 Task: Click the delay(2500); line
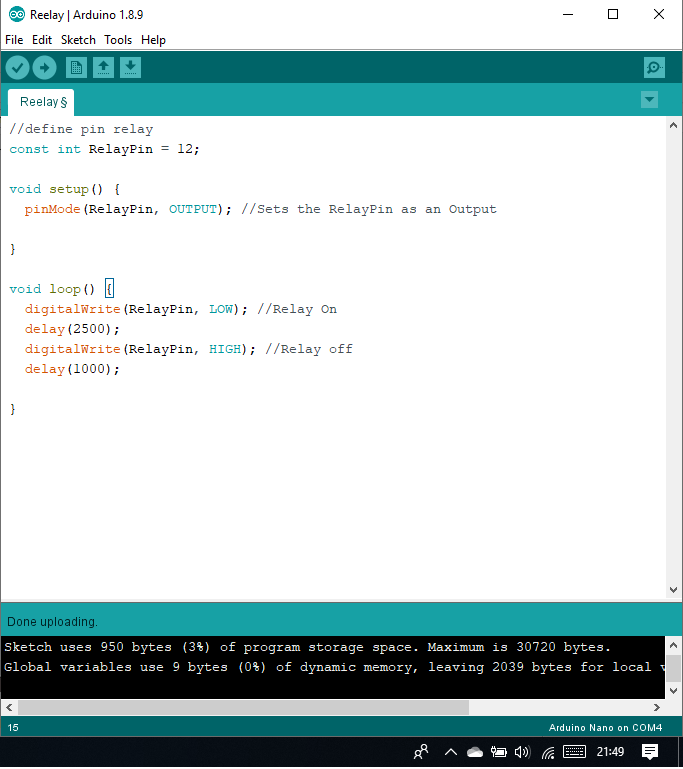(x=72, y=329)
